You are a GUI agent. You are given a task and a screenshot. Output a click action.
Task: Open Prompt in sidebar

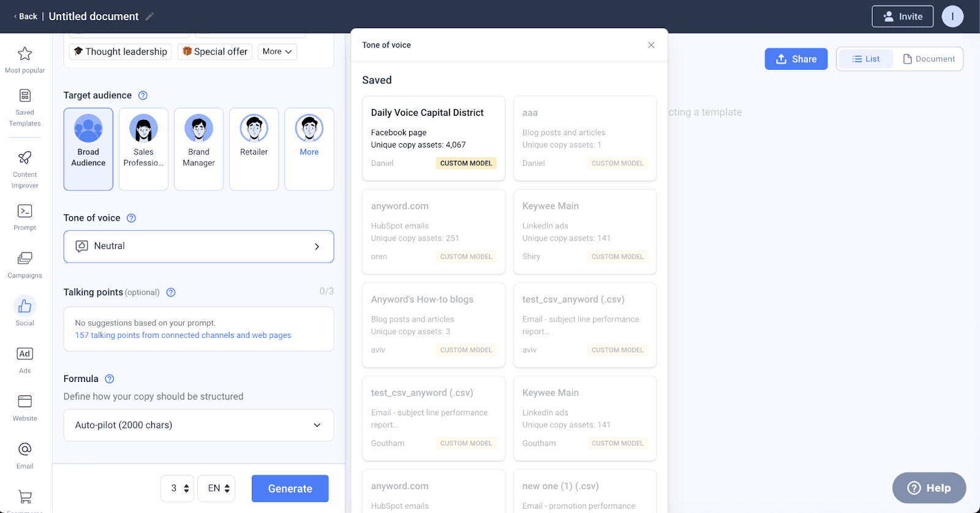tap(24, 217)
